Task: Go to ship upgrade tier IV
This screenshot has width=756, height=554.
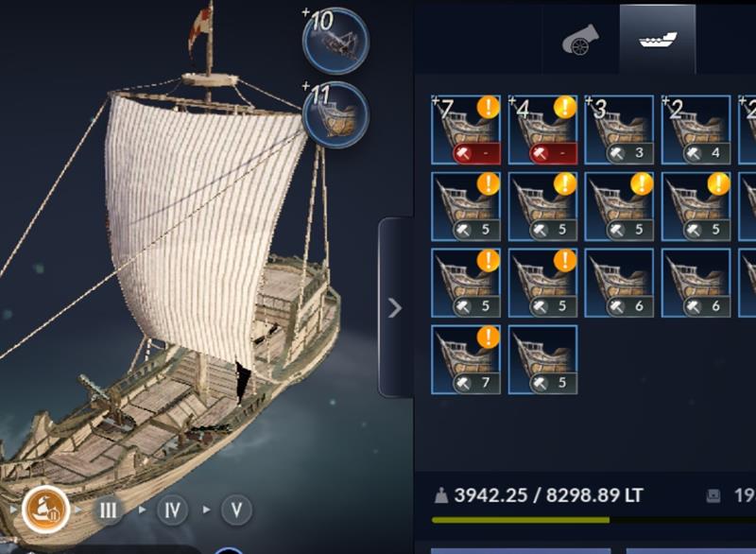Action: 172,510
